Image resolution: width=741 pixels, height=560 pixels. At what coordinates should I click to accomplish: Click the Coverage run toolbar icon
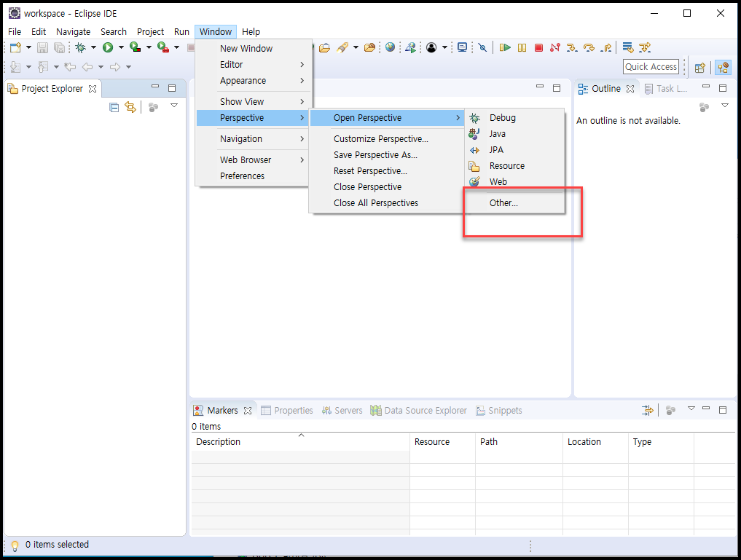point(135,47)
